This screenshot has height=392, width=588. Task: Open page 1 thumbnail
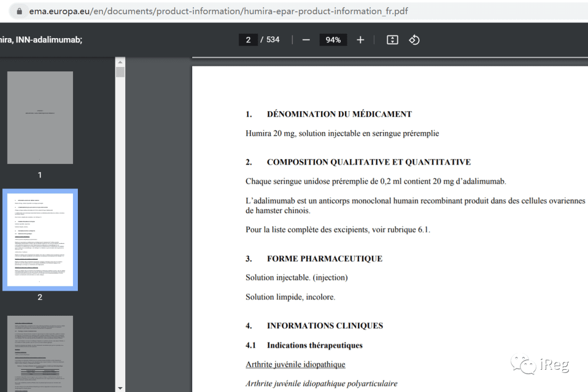(x=40, y=118)
